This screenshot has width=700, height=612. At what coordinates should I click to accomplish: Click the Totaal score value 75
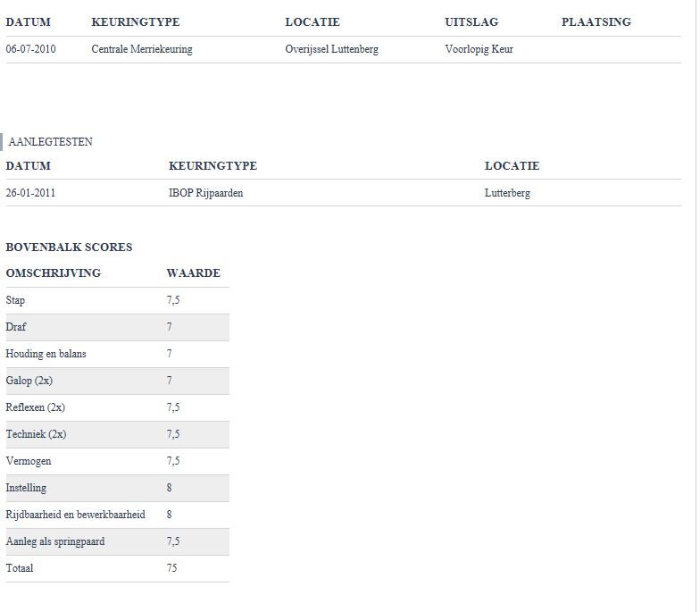pyautogui.click(x=172, y=568)
